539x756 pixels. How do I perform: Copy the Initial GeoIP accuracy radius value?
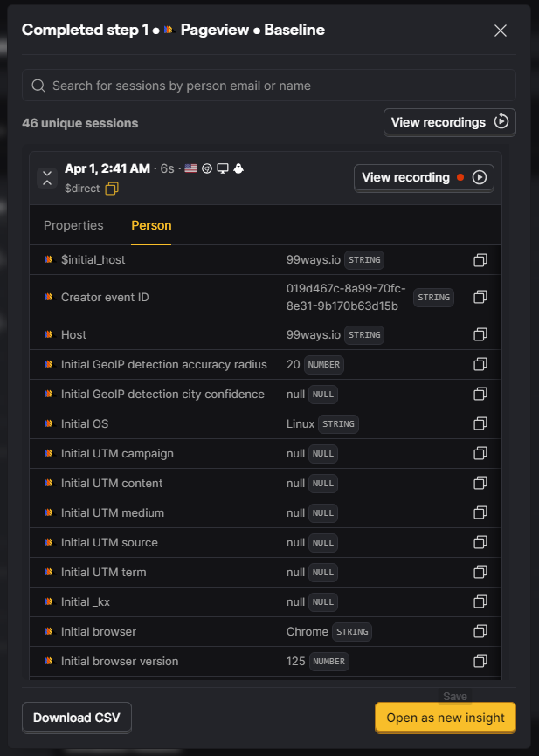(x=480, y=364)
